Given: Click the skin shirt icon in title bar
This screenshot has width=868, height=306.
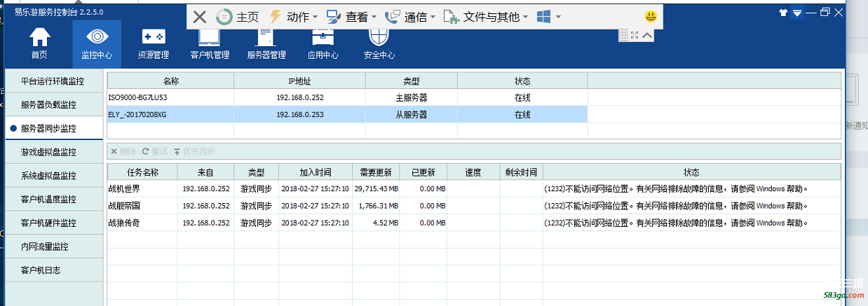Looking at the screenshot, I should coord(784,12).
